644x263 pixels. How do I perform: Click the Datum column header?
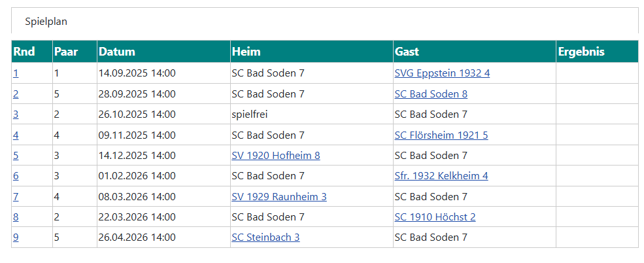click(x=117, y=52)
